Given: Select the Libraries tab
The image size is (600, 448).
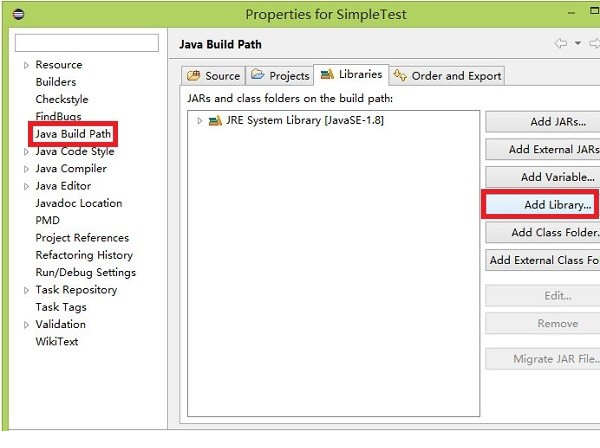Looking at the screenshot, I should pos(351,74).
